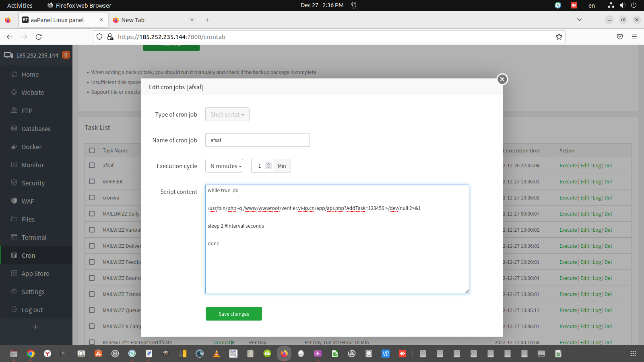Open the list all tabs chevron
644x362 pixels.
click(x=580, y=20)
